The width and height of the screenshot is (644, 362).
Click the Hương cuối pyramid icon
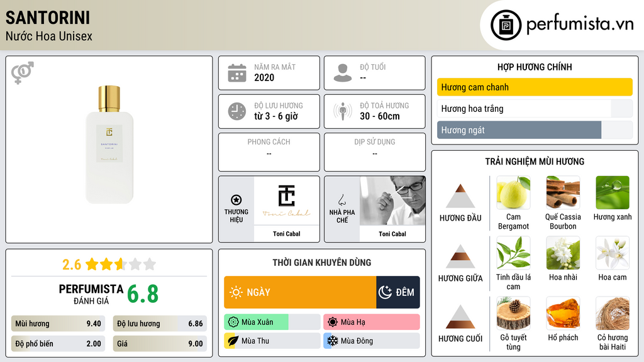pos(460,317)
